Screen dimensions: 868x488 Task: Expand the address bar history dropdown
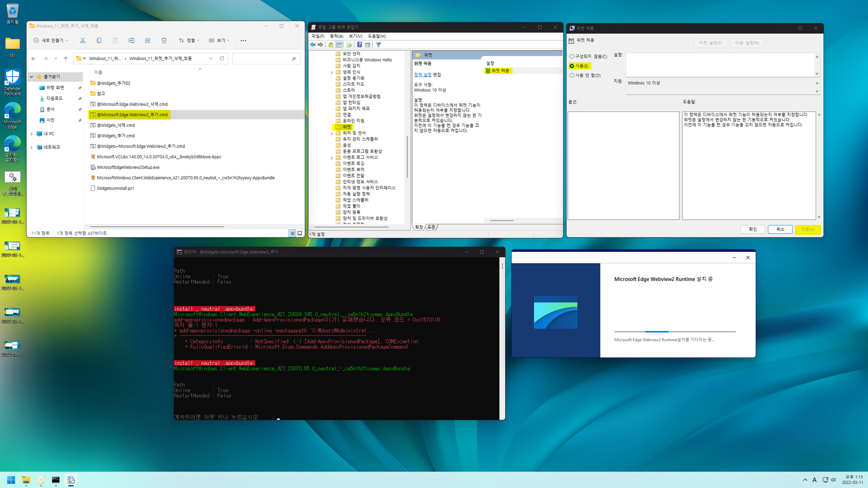coord(211,59)
